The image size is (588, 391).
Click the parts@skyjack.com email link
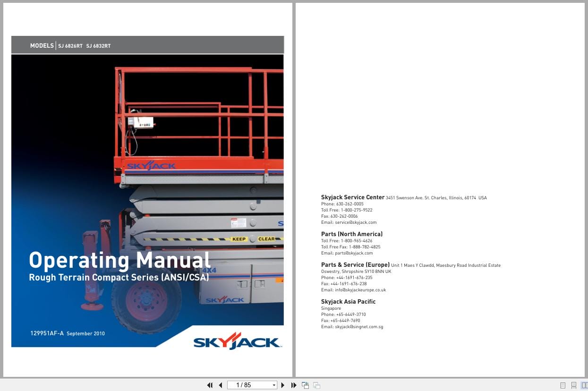(x=353, y=253)
